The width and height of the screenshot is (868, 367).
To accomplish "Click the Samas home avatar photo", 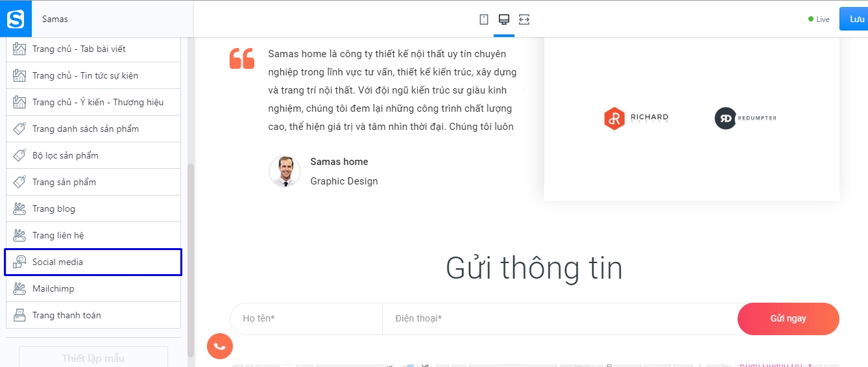I will pyautogui.click(x=285, y=171).
